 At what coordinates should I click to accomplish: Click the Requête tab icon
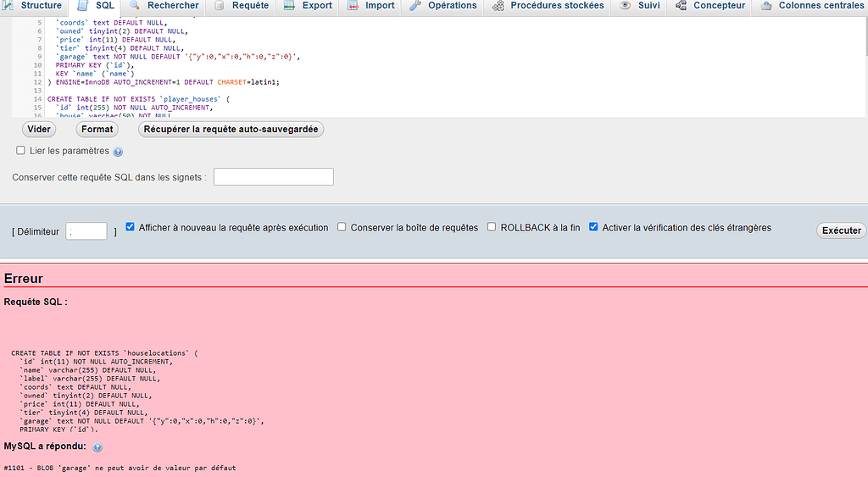click(x=220, y=6)
